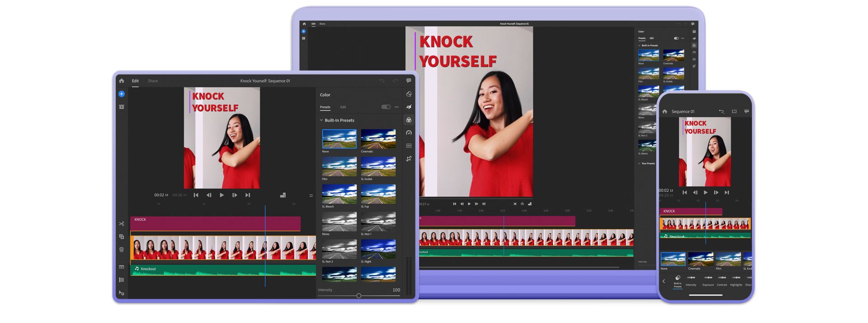
Task: Click the trash delete icon on tablet
Action: 121,249
